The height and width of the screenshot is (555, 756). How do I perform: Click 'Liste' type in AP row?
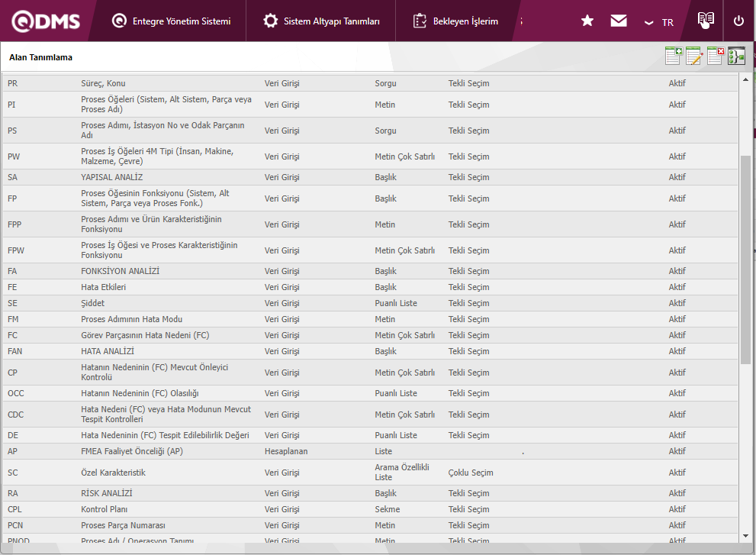[x=383, y=451]
